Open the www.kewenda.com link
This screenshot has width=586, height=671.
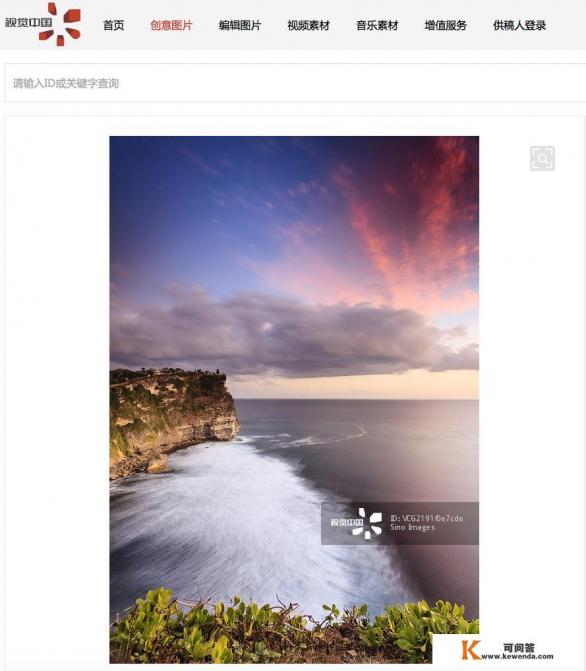517,656
